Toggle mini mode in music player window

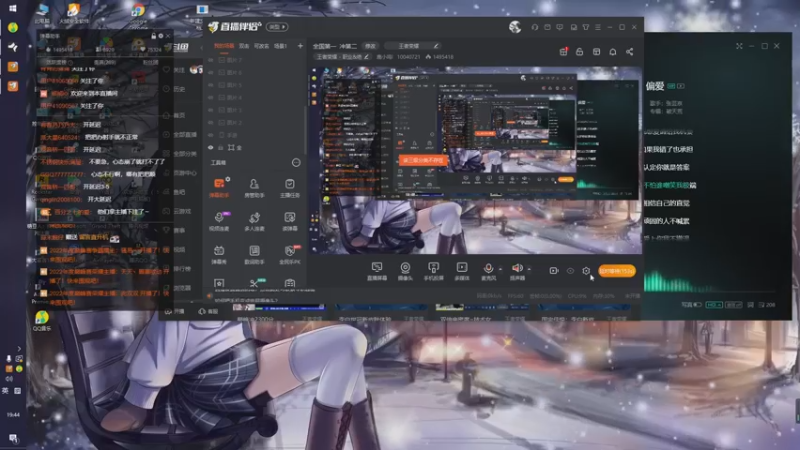(x=739, y=46)
